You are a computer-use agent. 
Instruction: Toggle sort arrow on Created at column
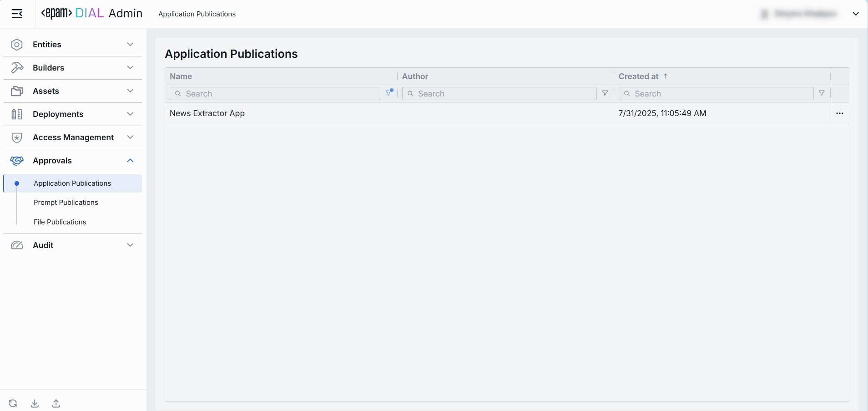coord(666,76)
